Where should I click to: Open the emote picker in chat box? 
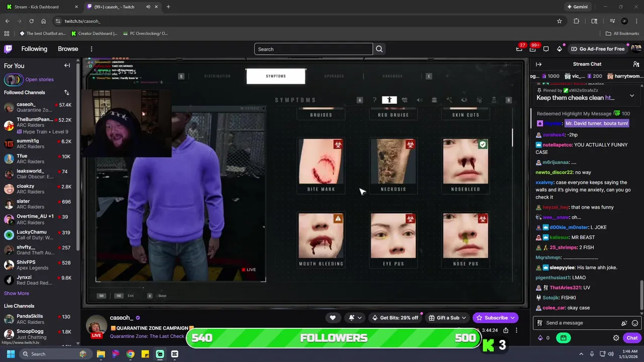point(635,323)
